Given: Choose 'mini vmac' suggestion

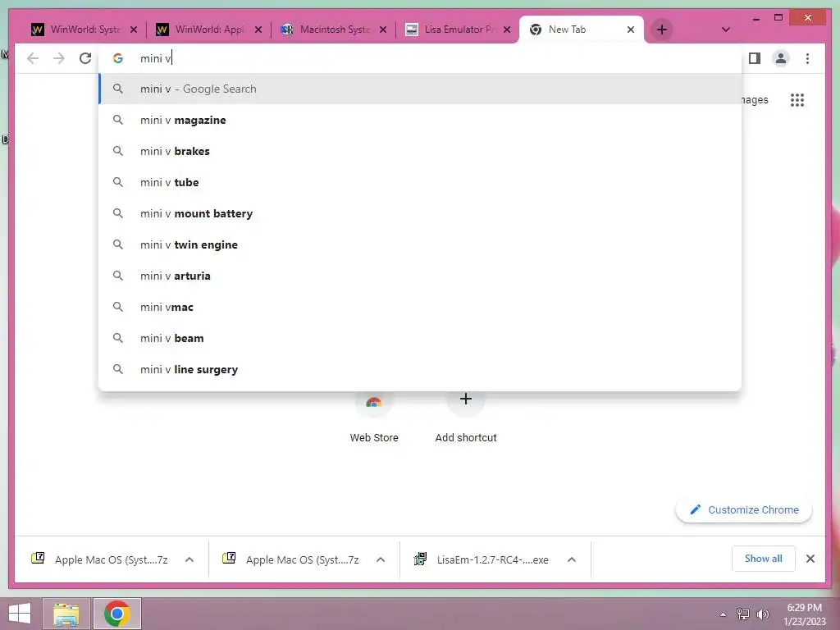Looking at the screenshot, I should pyautogui.click(x=420, y=307).
